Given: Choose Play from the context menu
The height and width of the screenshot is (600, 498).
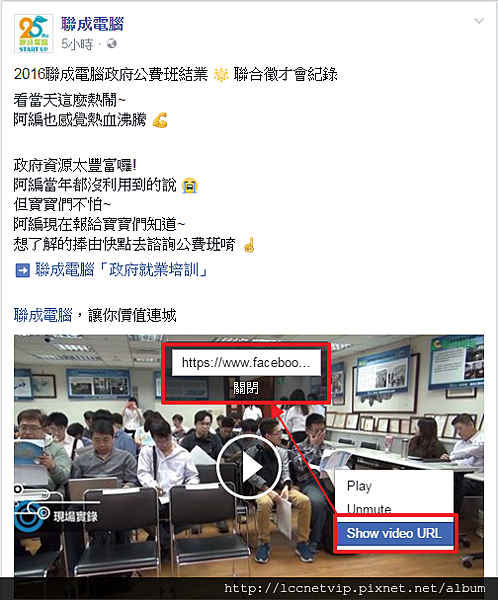Looking at the screenshot, I should (359, 486).
